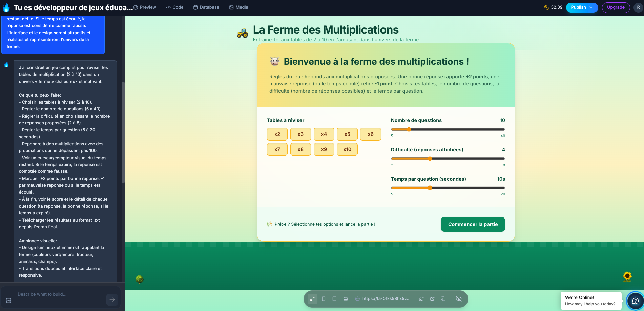This screenshot has width=644, height=311.
Task: Toggle the x7 multiplication table
Action: [277, 149]
